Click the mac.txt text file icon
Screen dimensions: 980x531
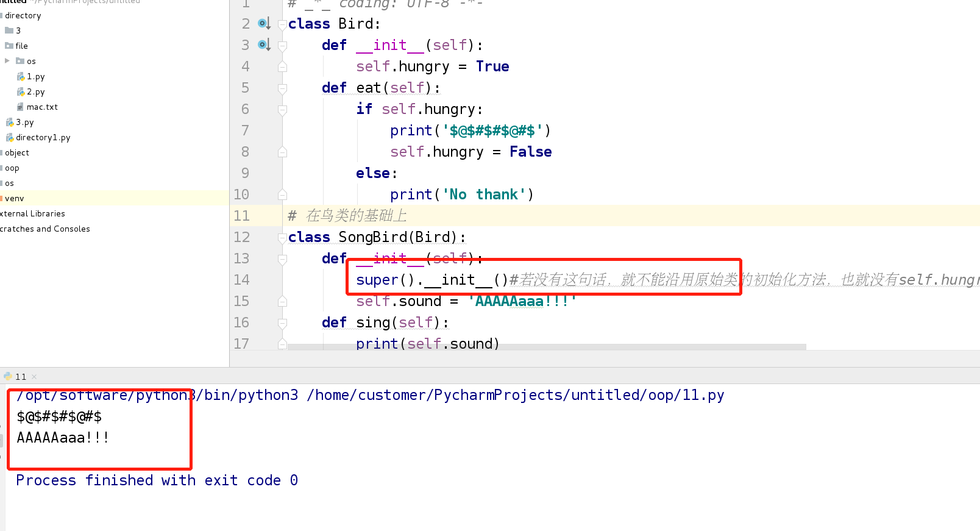21,107
